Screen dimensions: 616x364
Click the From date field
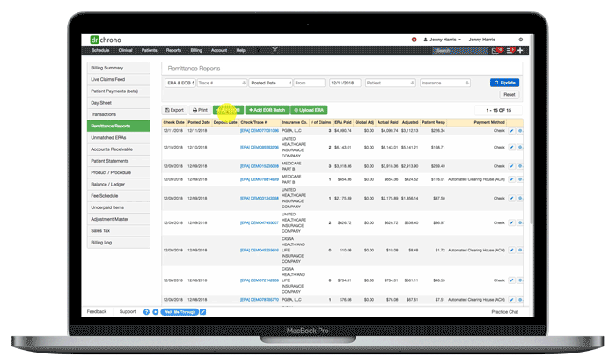point(309,83)
